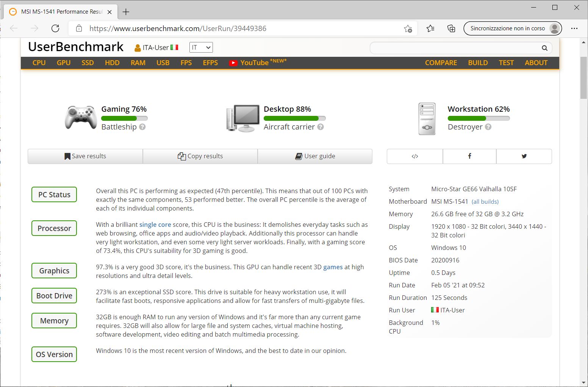Open a new browser tab
This screenshot has width=588, height=387.
[126, 12]
